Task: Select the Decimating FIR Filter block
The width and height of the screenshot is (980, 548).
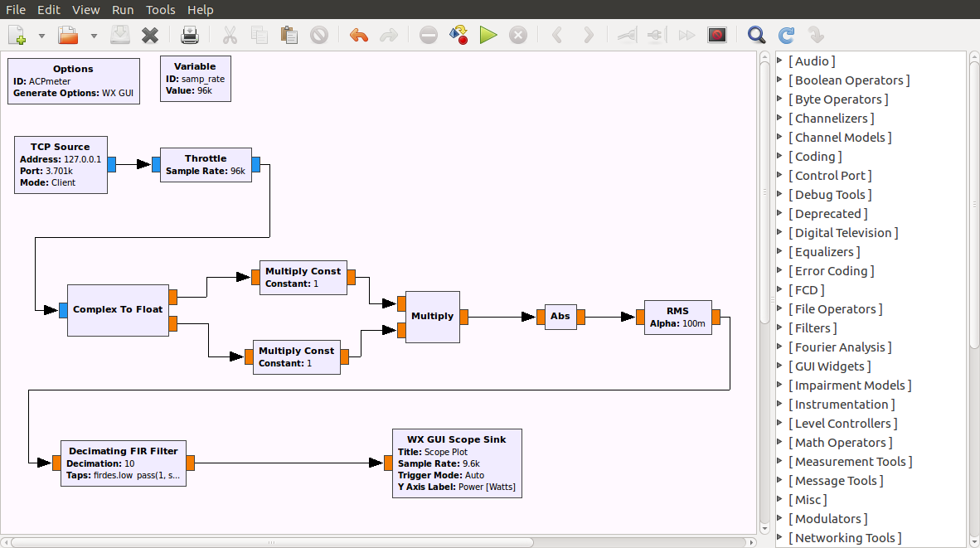Action: tap(123, 463)
